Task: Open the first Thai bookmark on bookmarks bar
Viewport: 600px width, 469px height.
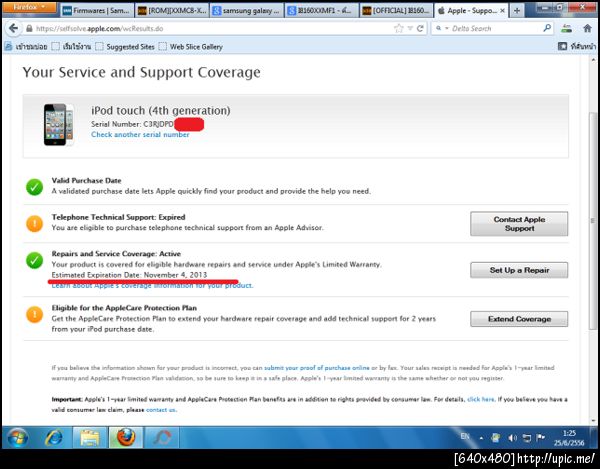Action: pos(26,47)
